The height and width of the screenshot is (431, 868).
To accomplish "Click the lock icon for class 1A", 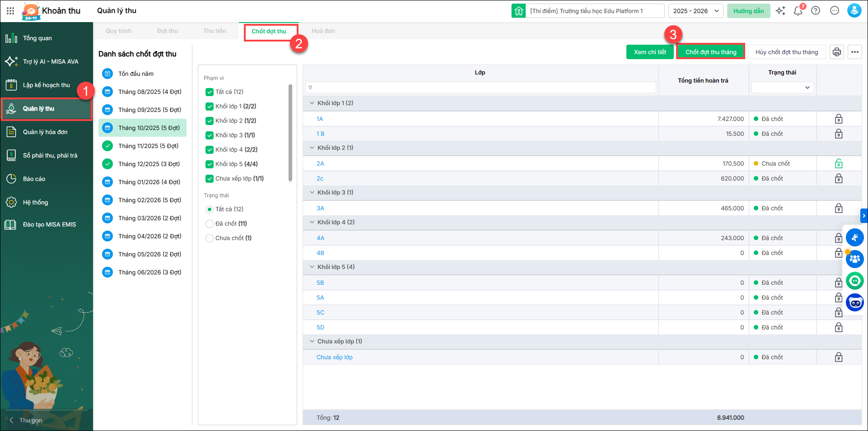I will click(x=839, y=119).
